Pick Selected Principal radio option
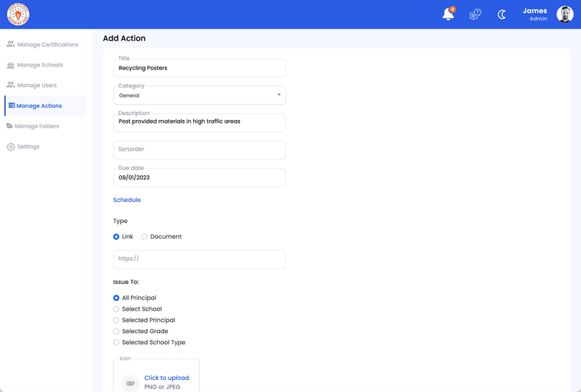Image resolution: width=581 pixels, height=392 pixels. (x=116, y=320)
